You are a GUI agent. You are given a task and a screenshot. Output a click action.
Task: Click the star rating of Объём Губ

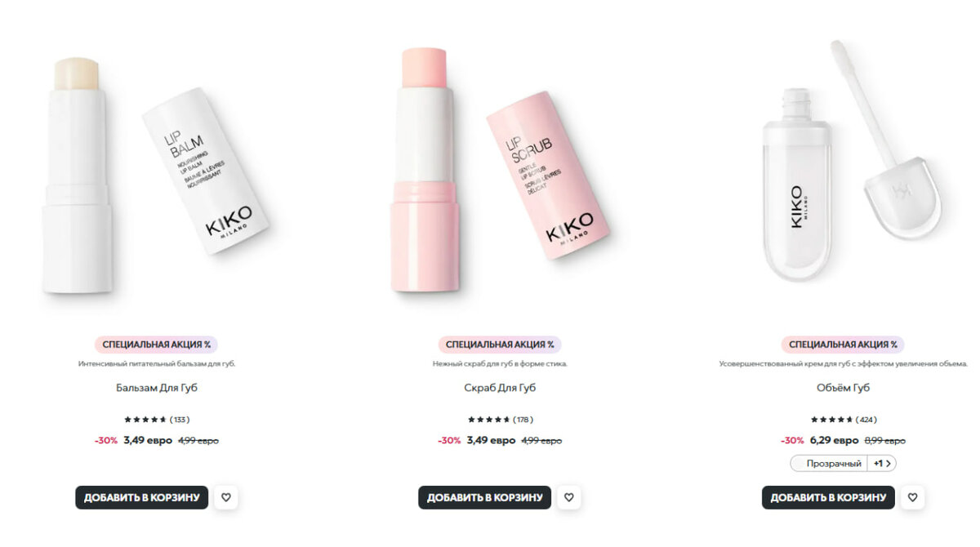(x=832, y=420)
